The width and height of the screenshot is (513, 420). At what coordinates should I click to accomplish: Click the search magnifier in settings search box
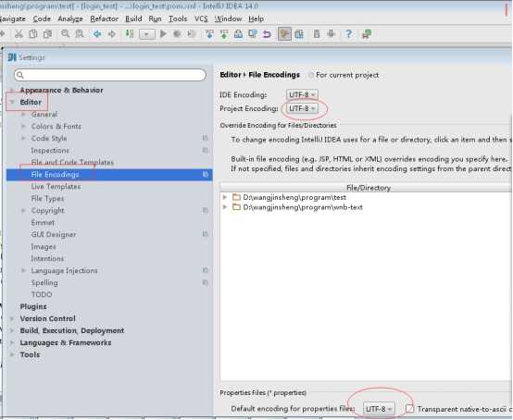[x=20, y=75]
